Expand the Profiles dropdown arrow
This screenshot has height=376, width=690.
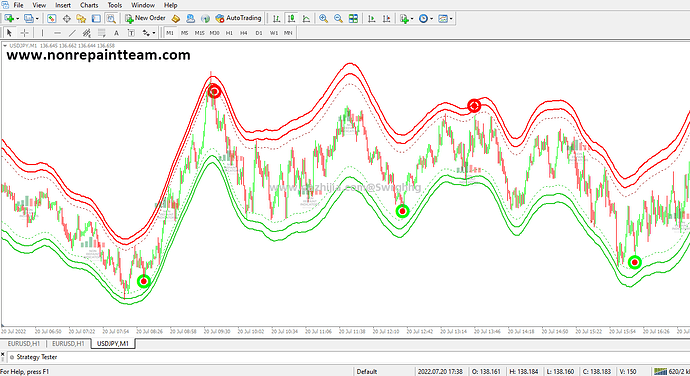[37, 19]
